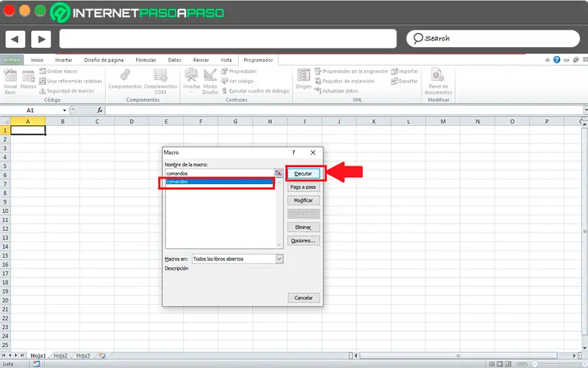Image resolution: width=588 pixels, height=368 pixels.
Task: Click the select-all corner of the sheet
Action: (5, 121)
